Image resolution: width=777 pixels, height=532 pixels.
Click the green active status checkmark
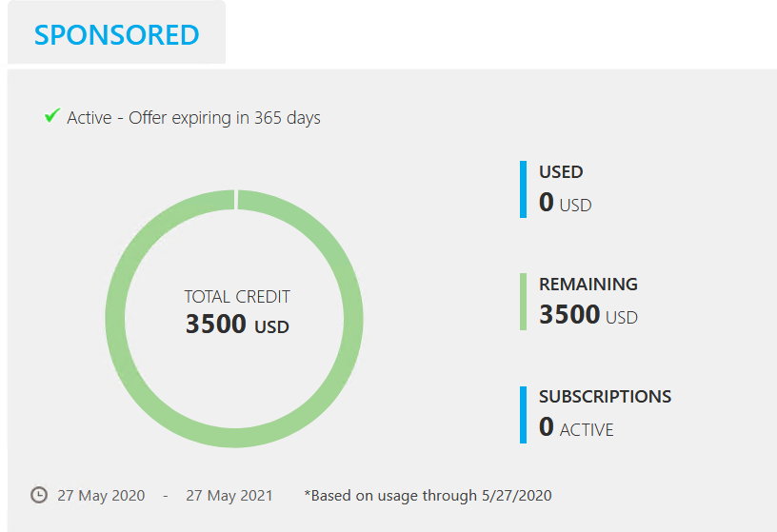[x=52, y=116]
